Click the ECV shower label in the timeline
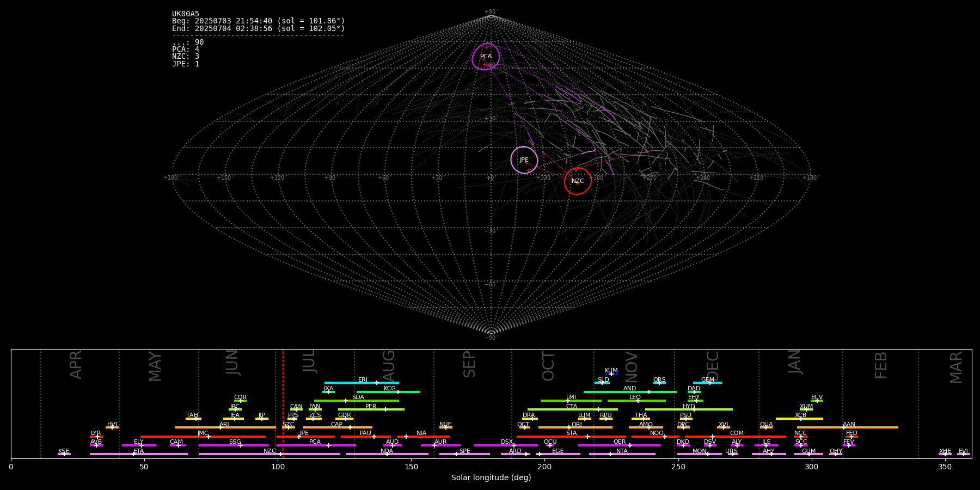This screenshot has width=980, height=490. click(x=817, y=397)
